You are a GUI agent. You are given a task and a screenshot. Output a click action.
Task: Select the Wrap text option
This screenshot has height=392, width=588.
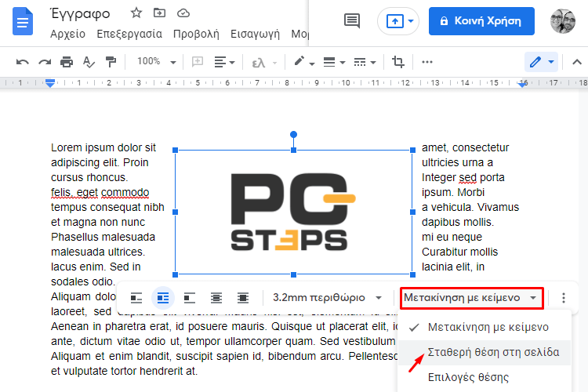163,298
